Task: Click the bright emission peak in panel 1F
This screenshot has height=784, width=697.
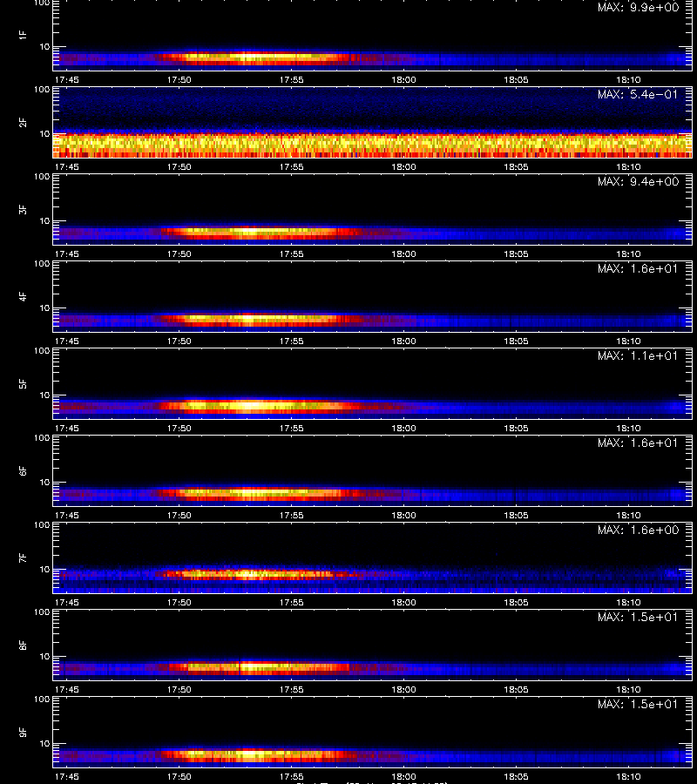Action: (249, 57)
